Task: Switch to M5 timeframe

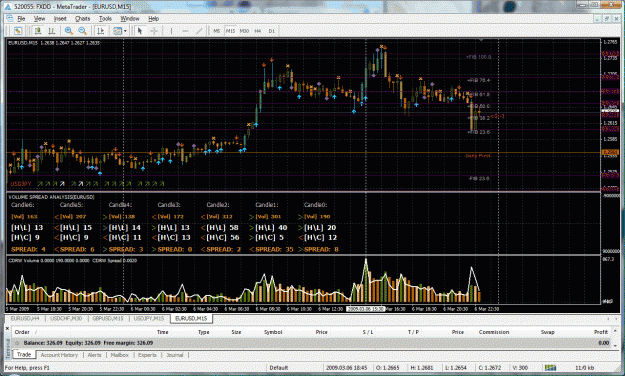Action: coord(216,31)
